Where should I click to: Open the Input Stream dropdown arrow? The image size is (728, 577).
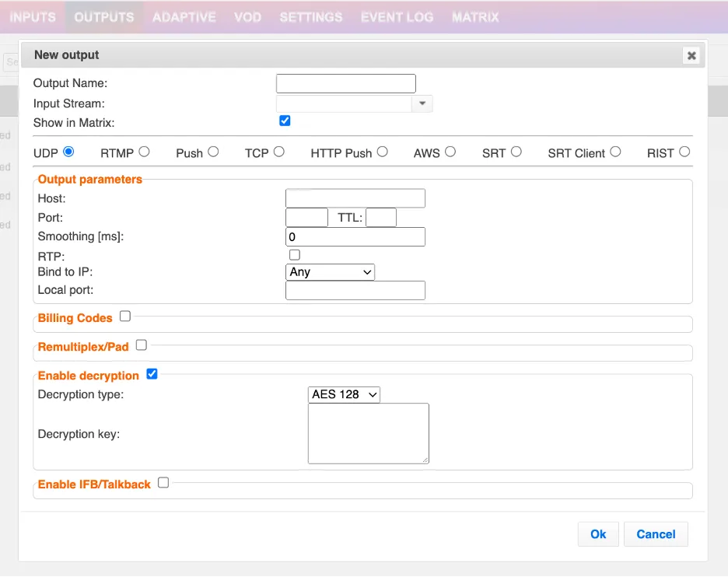point(422,103)
